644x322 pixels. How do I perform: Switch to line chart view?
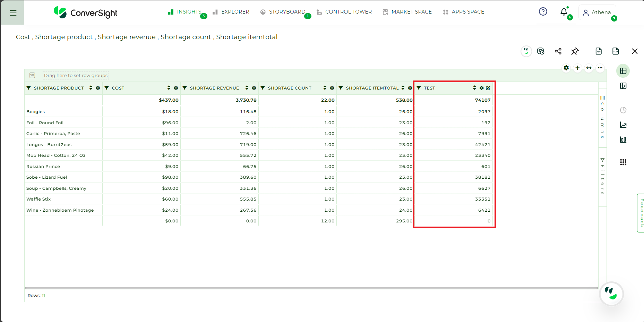623,125
